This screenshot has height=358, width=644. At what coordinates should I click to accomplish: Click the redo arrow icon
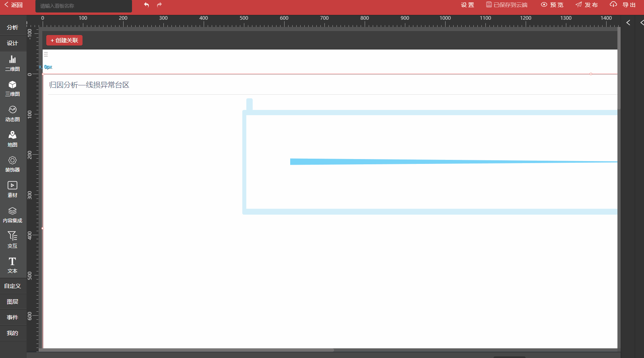(159, 5)
